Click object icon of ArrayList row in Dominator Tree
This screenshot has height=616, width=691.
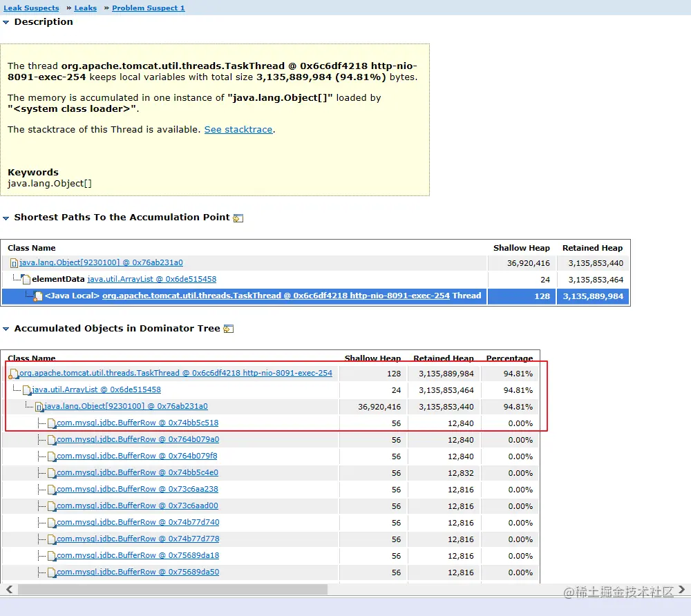[x=27, y=390]
